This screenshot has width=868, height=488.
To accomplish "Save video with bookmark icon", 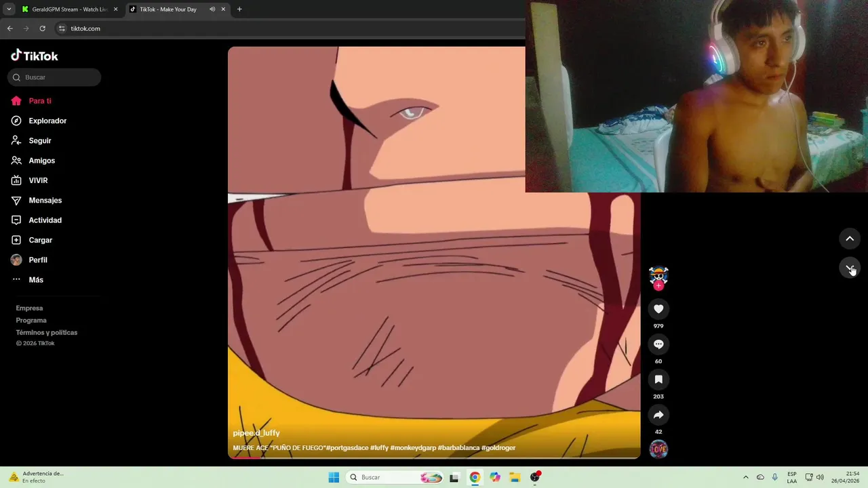I will pos(658,380).
